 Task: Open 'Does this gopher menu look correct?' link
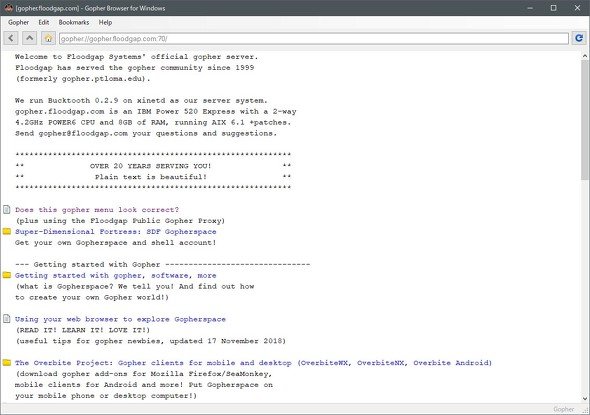(97, 210)
